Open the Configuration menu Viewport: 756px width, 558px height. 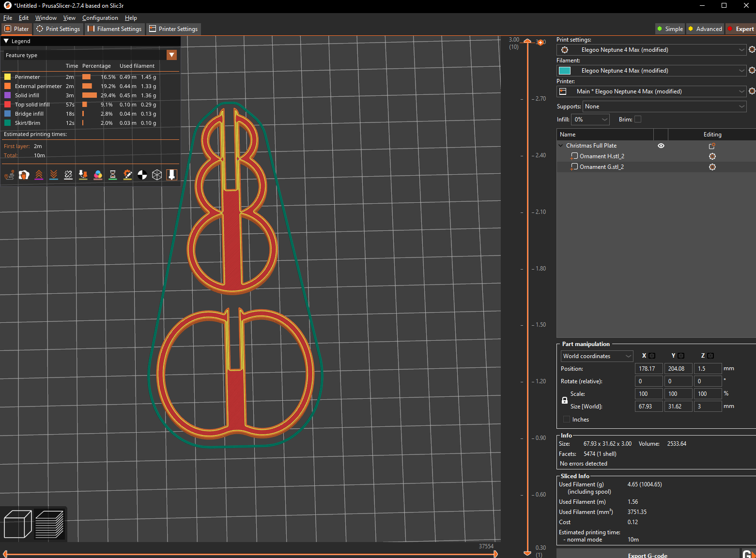pyautogui.click(x=100, y=18)
